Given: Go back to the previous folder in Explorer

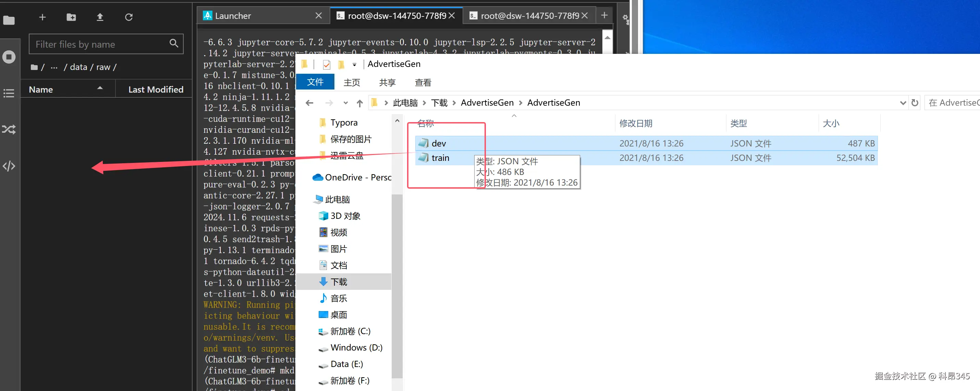Looking at the screenshot, I should [x=309, y=103].
